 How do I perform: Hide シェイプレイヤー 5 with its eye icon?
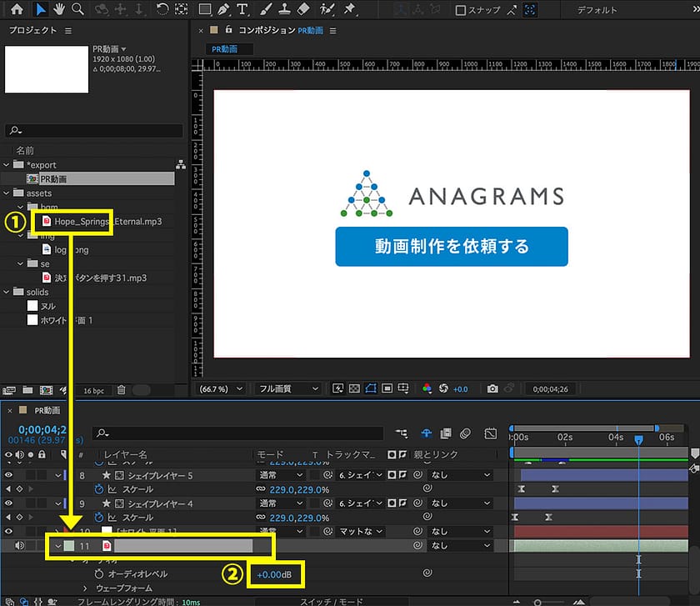click(x=9, y=475)
